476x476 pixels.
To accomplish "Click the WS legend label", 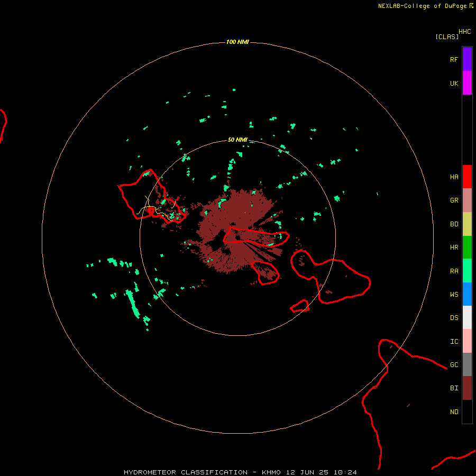I will pos(454,294).
